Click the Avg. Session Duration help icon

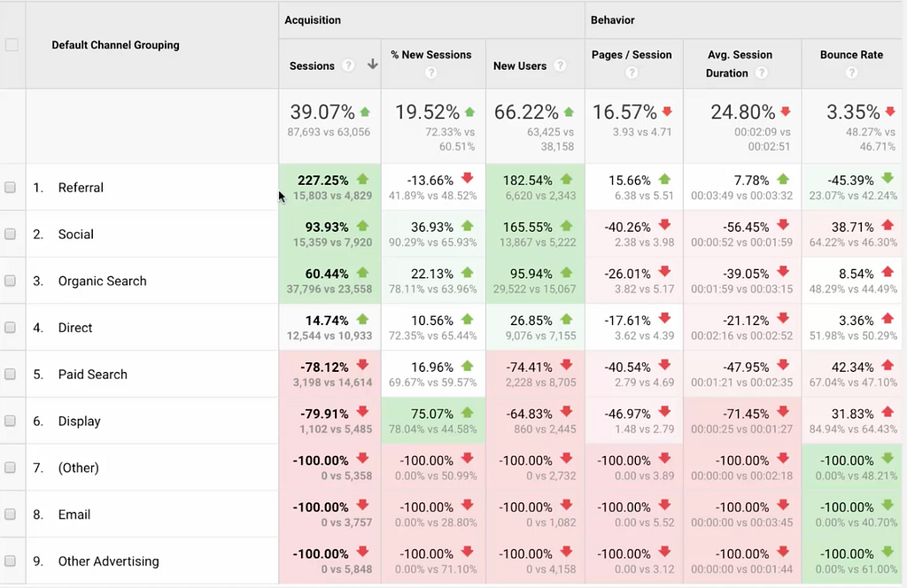click(x=761, y=73)
